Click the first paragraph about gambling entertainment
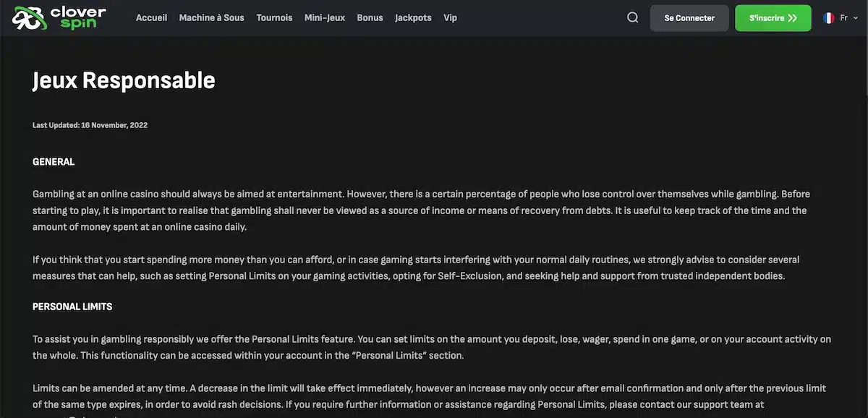Image resolution: width=868 pixels, height=418 pixels. click(x=421, y=210)
